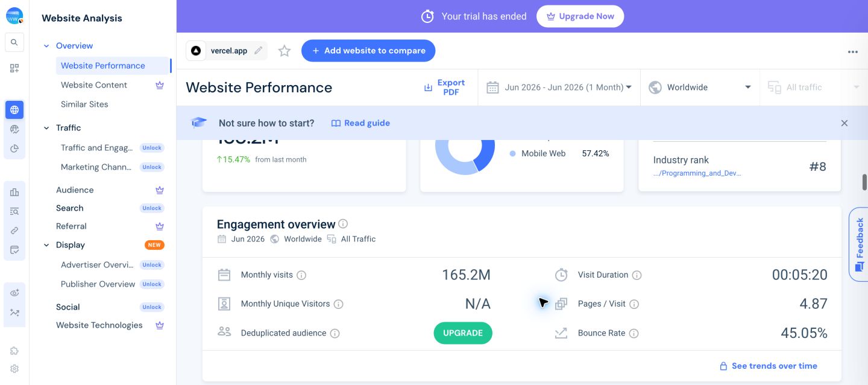Open Publisher Overview menu item
This screenshot has width=868, height=385.
(x=98, y=284)
